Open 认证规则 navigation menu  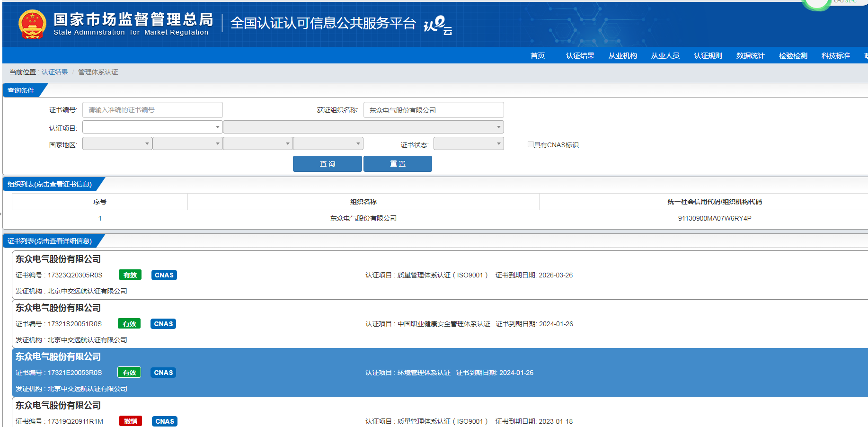[708, 56]
